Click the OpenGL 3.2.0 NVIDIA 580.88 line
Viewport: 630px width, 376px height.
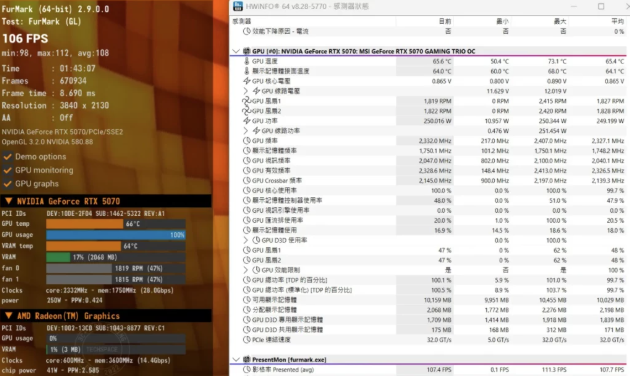47,142
